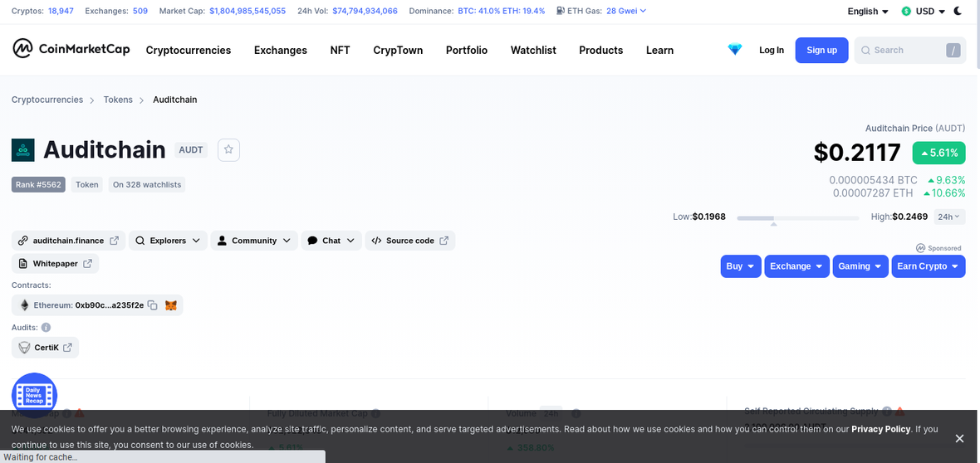This screenshot has height=463, width=980.
Task: Open the Whitepaper link
Action: 55,264
